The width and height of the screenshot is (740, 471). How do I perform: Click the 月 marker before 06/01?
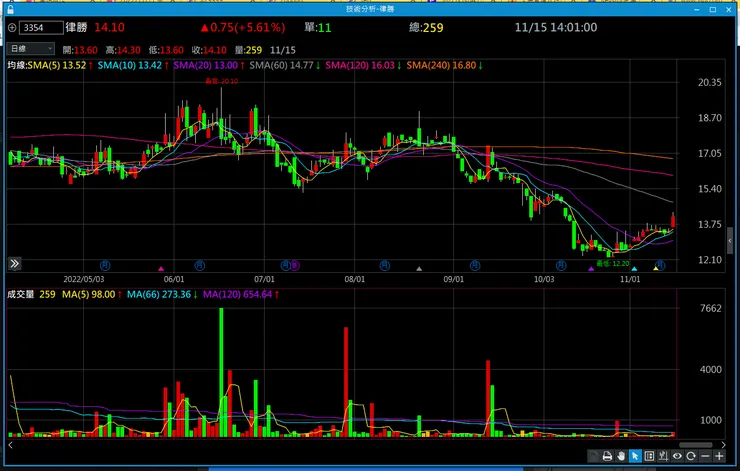(x=105, y=266)
